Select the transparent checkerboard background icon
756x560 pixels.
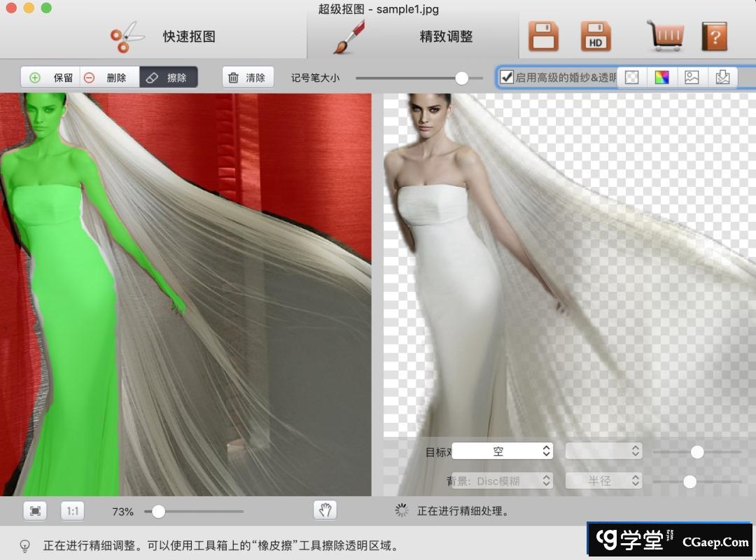(x=632, y=77)
